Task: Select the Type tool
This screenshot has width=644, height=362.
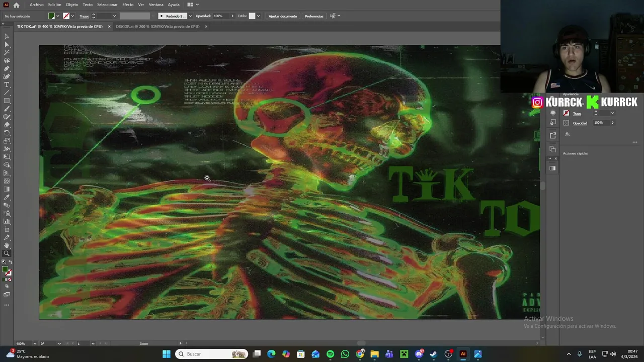Action: coord(7,84)
